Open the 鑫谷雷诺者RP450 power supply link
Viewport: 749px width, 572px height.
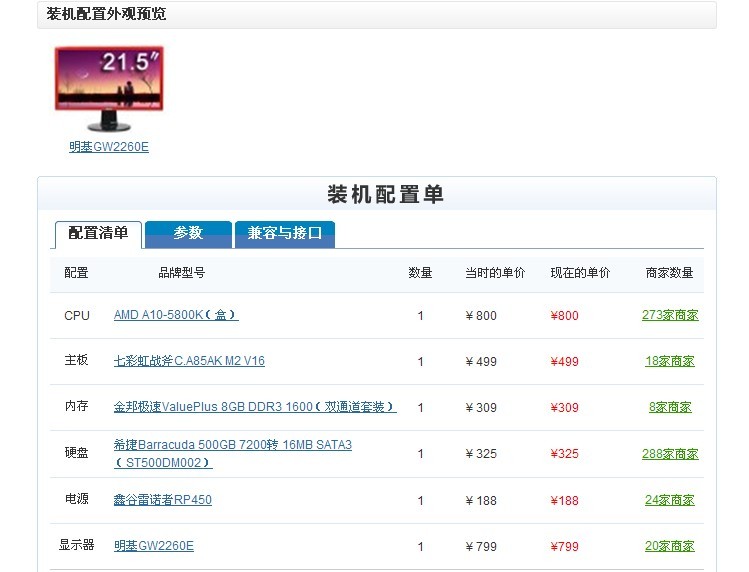[162, 500]
